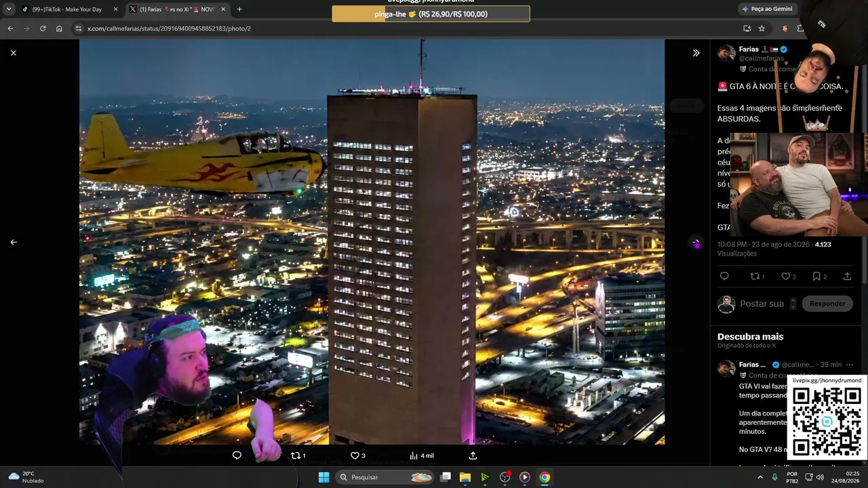The width and height of the screenshot is (868, 488).
Task: Click the x.com address bar URL
Action: [169, 28]
